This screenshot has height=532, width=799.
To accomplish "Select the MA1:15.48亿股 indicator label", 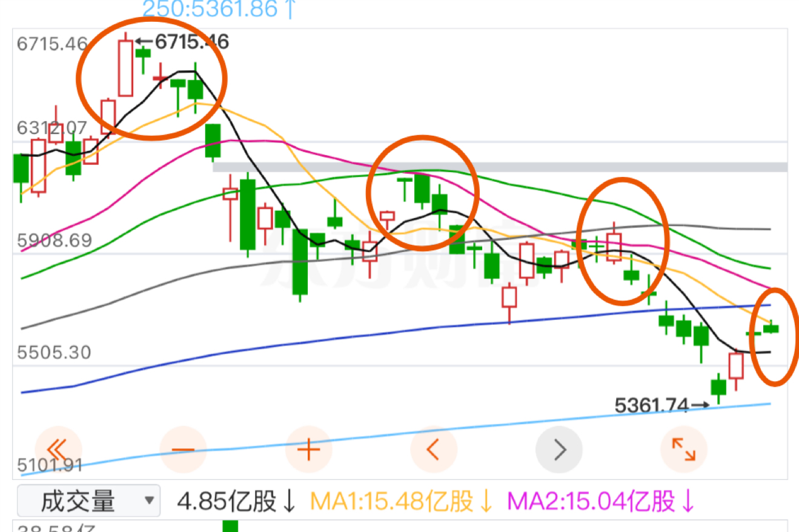I will [x=401, y=501].
